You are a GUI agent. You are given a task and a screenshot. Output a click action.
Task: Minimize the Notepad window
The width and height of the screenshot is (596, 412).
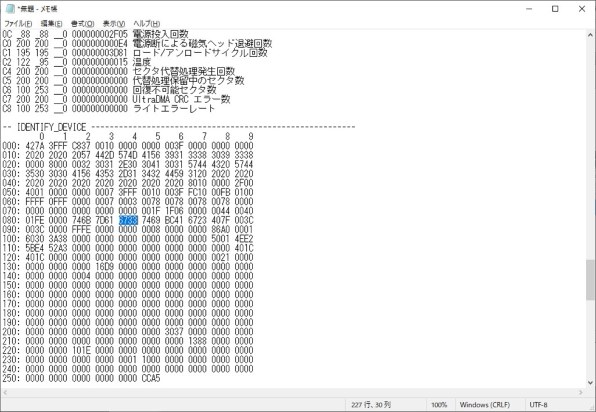[529, 9]
